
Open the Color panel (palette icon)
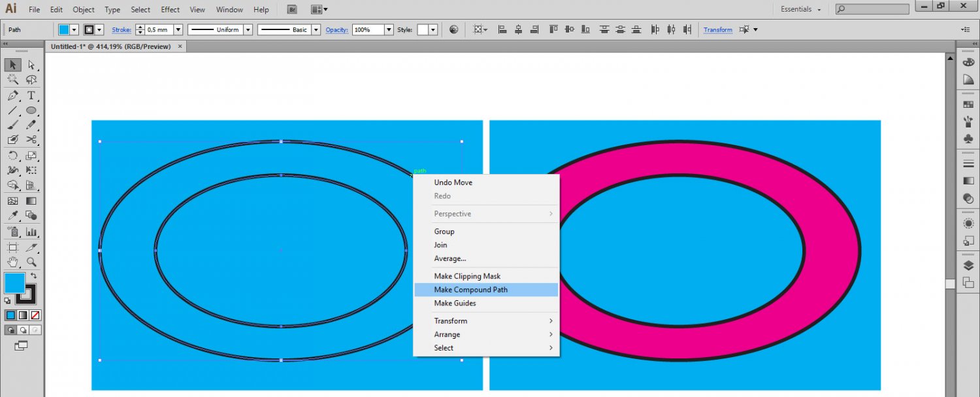pyautogui.click(x=968, y=63)
